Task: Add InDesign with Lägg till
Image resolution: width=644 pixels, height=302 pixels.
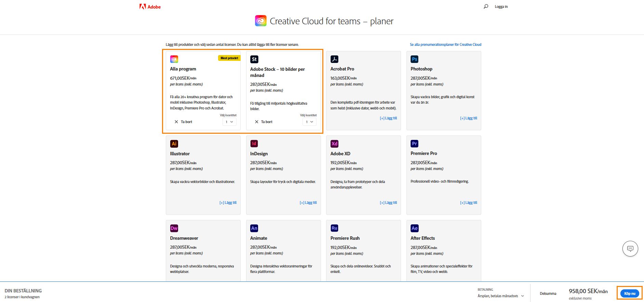Action: point(308,202)
